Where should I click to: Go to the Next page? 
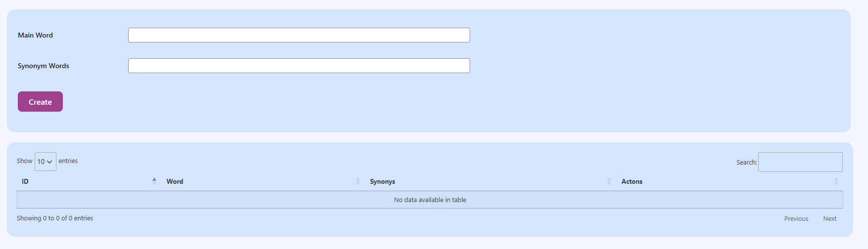[829, 218]
